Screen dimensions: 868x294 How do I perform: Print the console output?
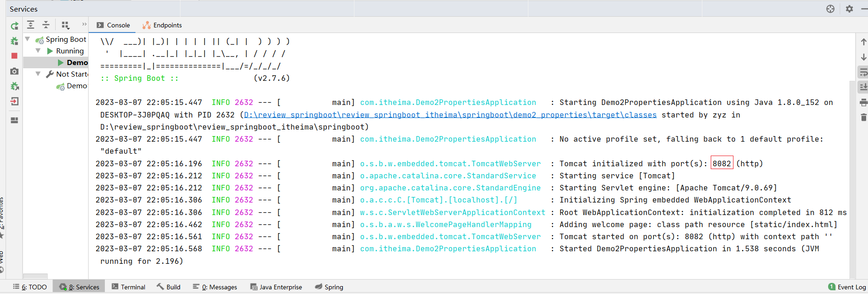tap(863, 102)
